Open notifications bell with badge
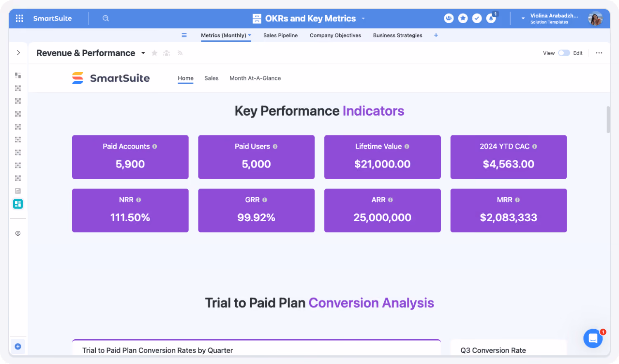 (x=491, y=18)
